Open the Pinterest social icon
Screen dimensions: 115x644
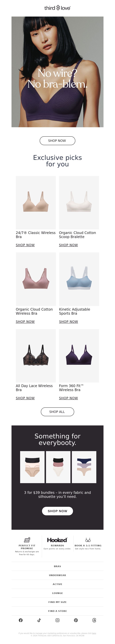coord(76,620)
